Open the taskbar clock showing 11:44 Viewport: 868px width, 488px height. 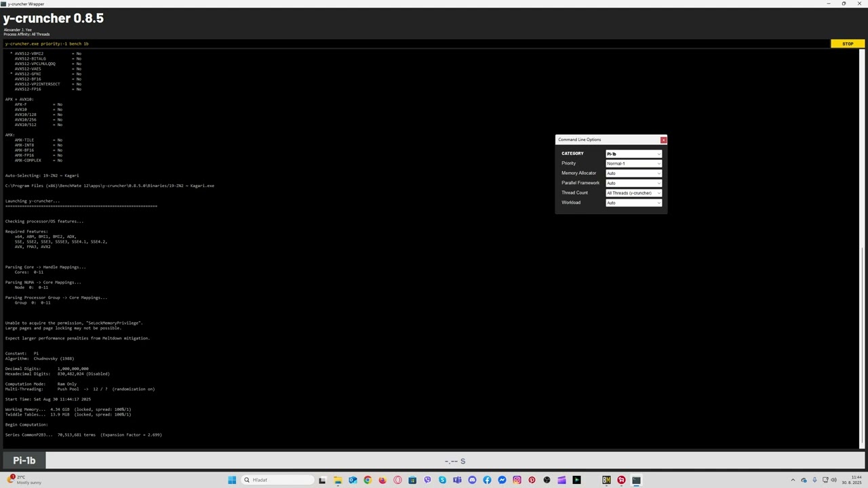(x=851, y=480)
